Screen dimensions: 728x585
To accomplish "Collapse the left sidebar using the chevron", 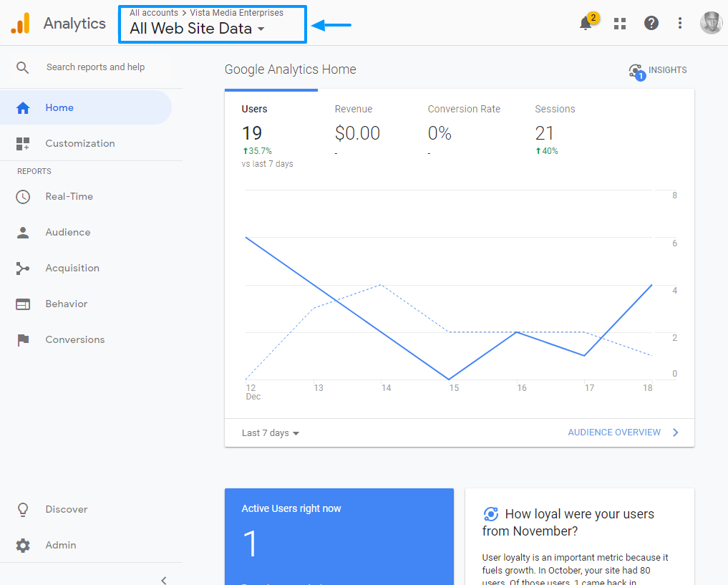I will click(x=163, y=579).
